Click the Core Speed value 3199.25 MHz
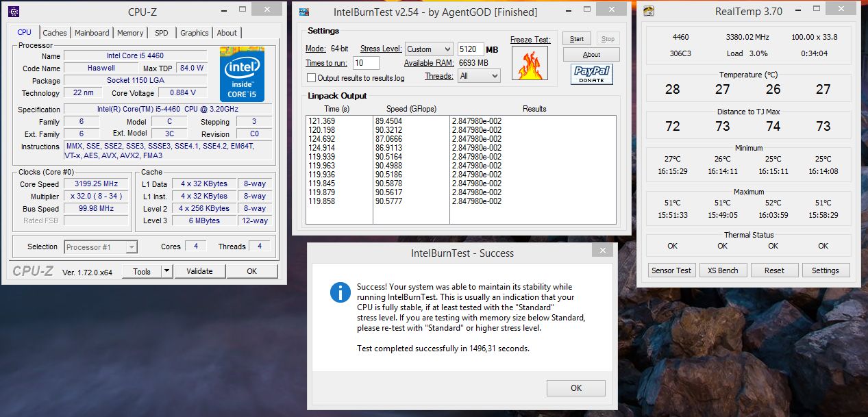Screen dimensions: 868x417 [x=96, y=184]
